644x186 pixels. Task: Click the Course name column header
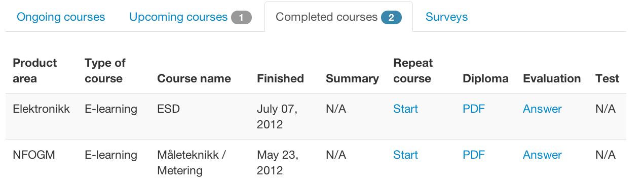[194, 78]
